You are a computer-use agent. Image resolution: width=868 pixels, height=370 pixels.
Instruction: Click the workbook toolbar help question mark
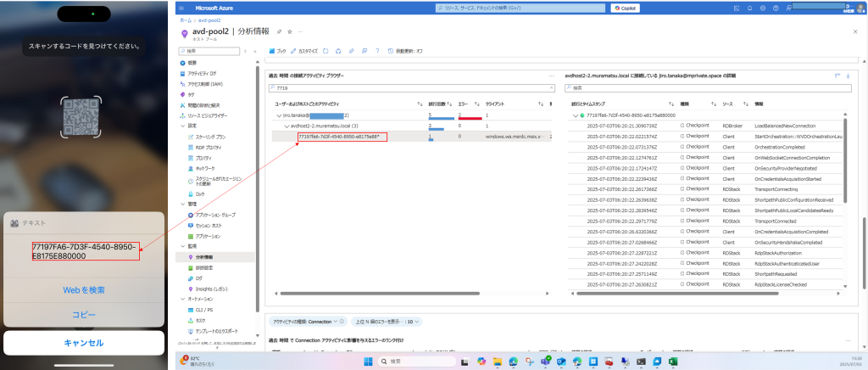coord(377,50)
